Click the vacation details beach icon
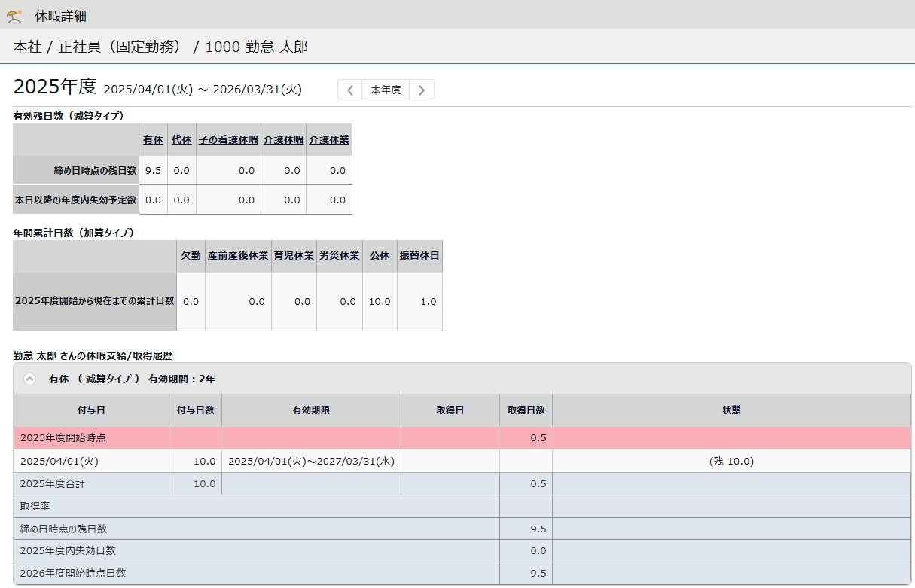 pos(14,16)
